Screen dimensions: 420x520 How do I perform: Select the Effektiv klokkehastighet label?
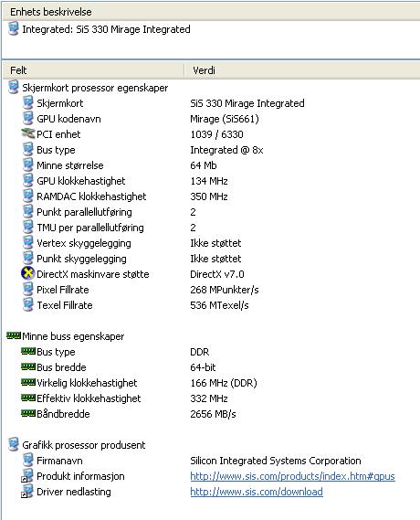click(89, 398)
